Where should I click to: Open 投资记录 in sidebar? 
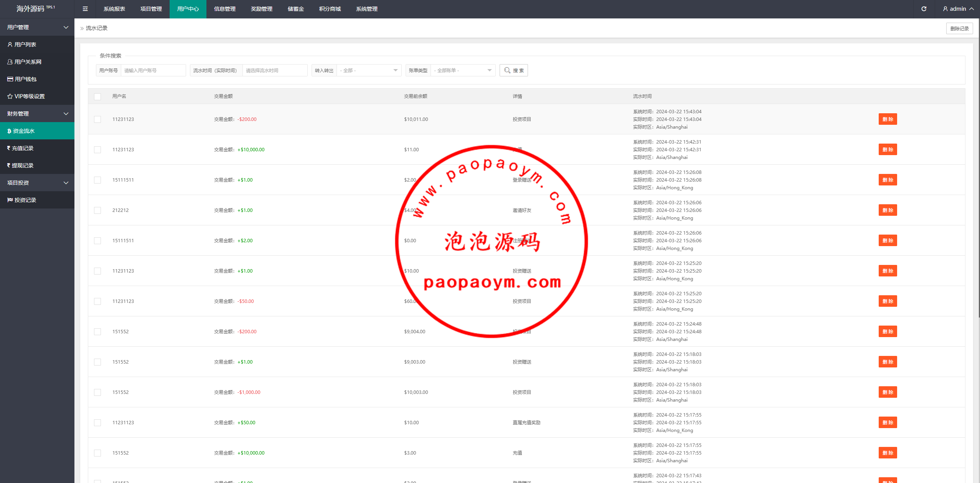point(37,200)
